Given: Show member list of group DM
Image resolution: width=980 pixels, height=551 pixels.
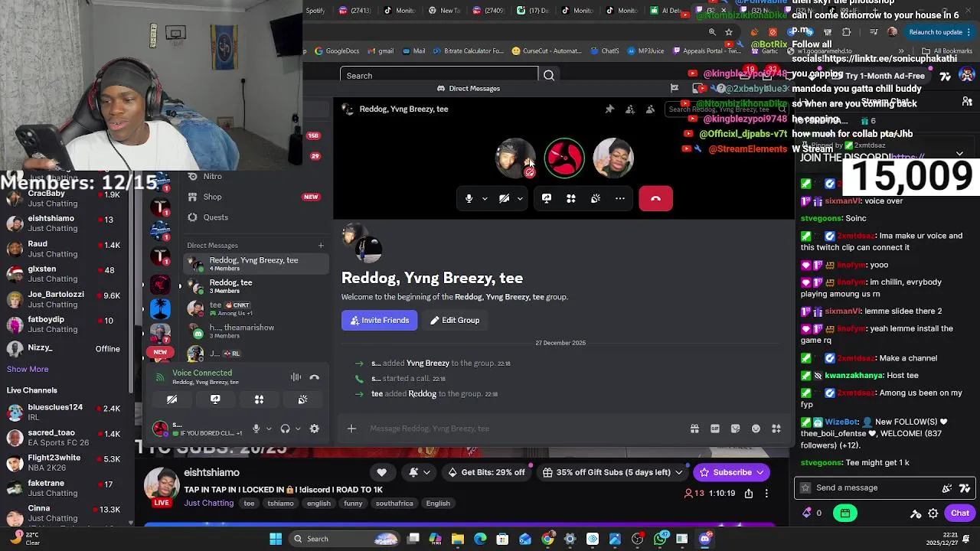Looking at the screenshot, I should (x=650, y=109).
